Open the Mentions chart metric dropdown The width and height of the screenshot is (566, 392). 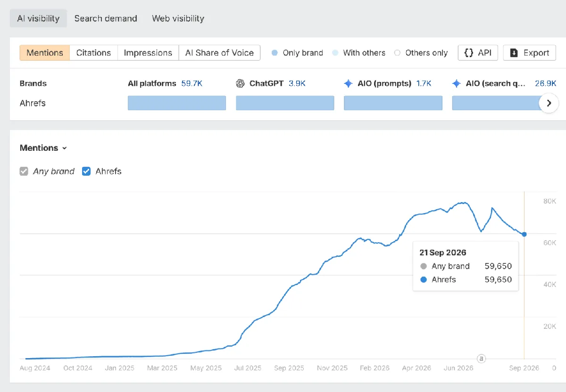pyautogui.click(x=43, y=148)
